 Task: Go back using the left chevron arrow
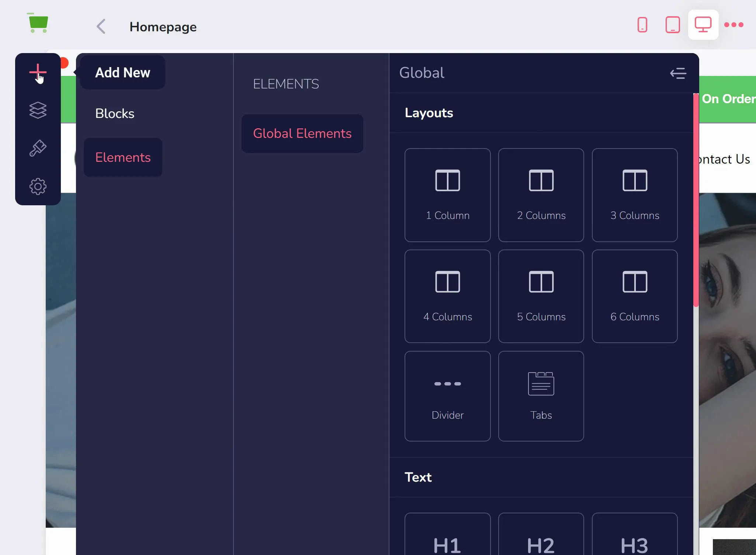click(101, 27)
